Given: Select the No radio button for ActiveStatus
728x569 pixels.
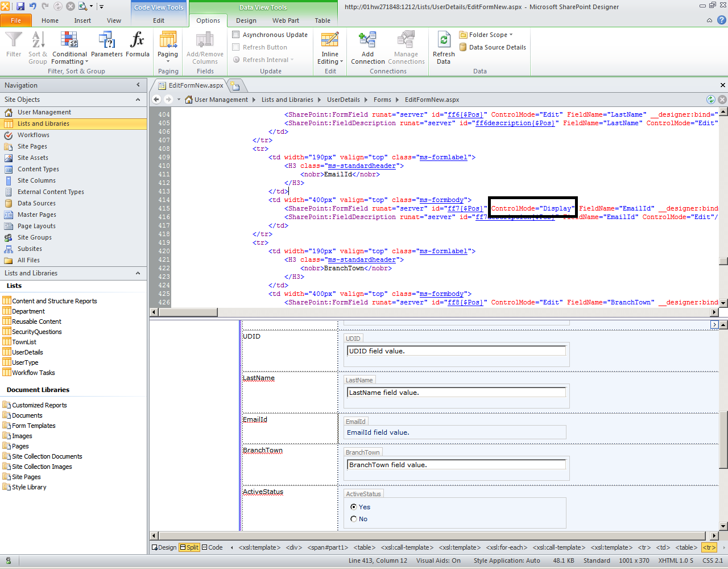Looking at the screenshot, I should (x=354, y=519).
